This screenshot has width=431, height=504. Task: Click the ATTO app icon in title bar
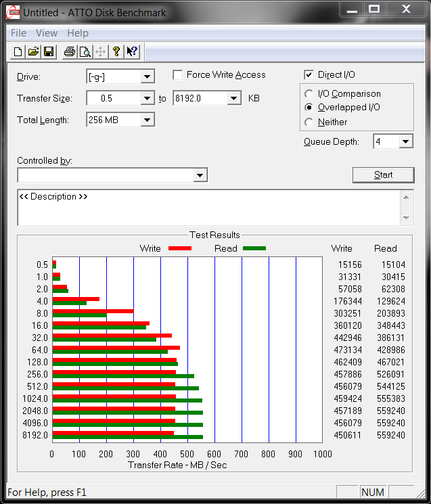(x=12, y=12)
